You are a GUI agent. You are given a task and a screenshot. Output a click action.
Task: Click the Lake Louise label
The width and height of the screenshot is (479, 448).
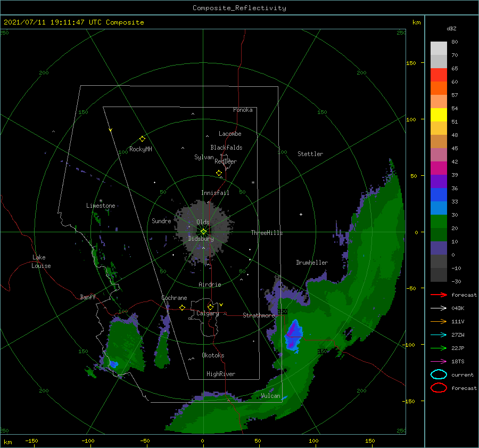coord(41,262)
